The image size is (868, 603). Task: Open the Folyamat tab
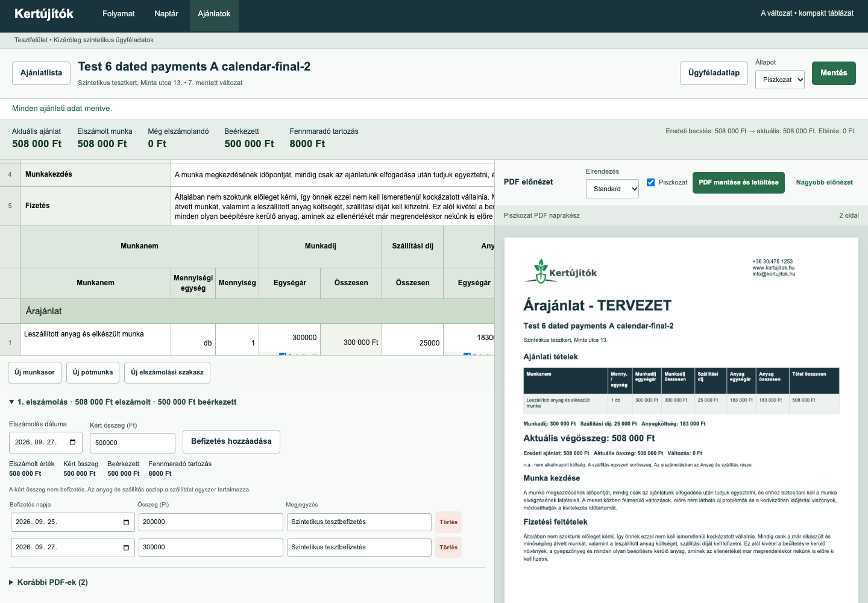(119, 14)
